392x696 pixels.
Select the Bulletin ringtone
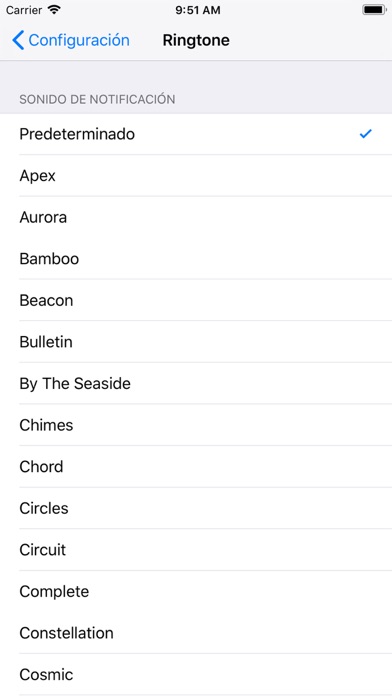pyautogui.click(x=196, y=342)
